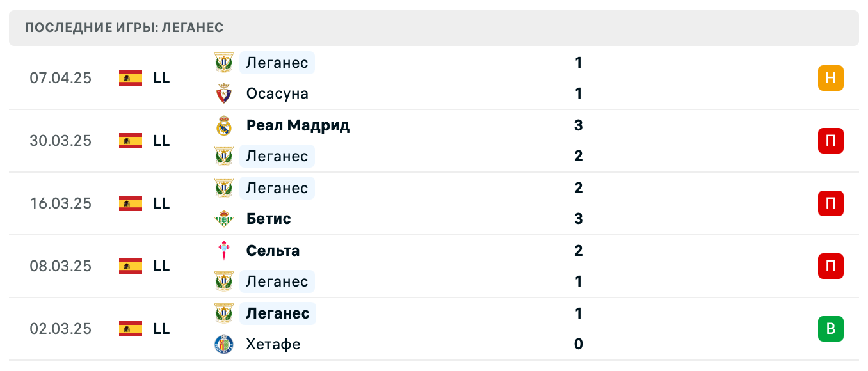Image resolution: width=868 pixels, height=371 pixels.
Task: Click the Celta club crest
Action: (224, 251)
